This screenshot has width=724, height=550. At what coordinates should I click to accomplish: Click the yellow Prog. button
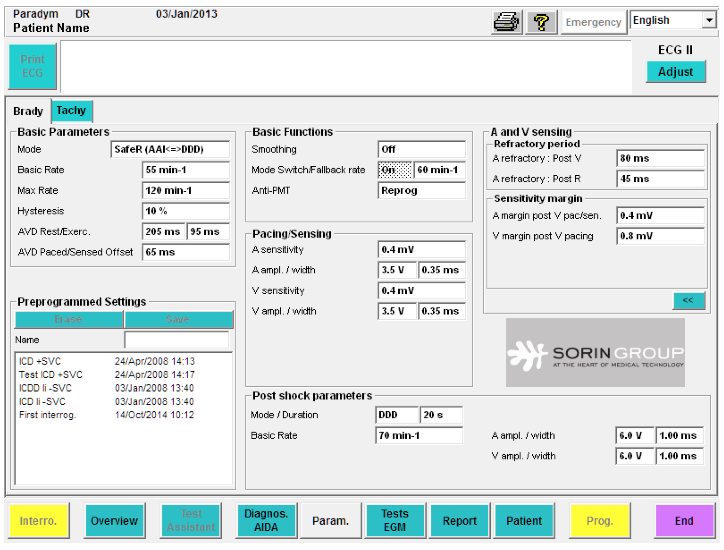pos(600,521)
